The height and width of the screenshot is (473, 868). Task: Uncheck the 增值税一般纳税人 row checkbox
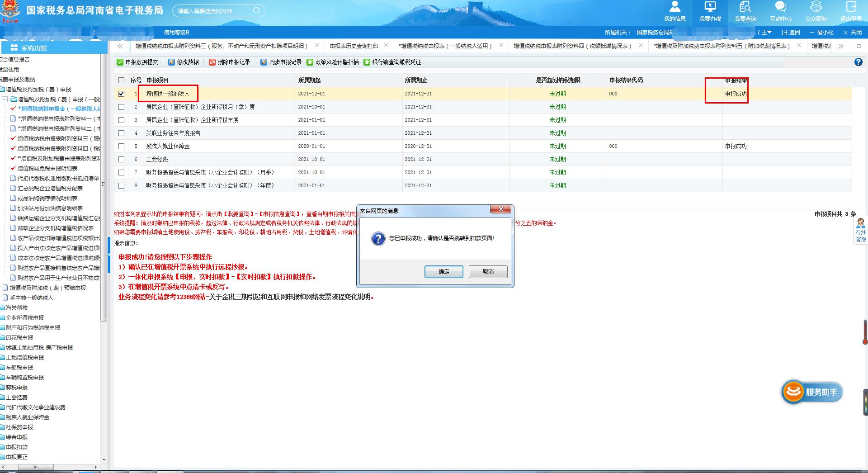tap(121, 94)
